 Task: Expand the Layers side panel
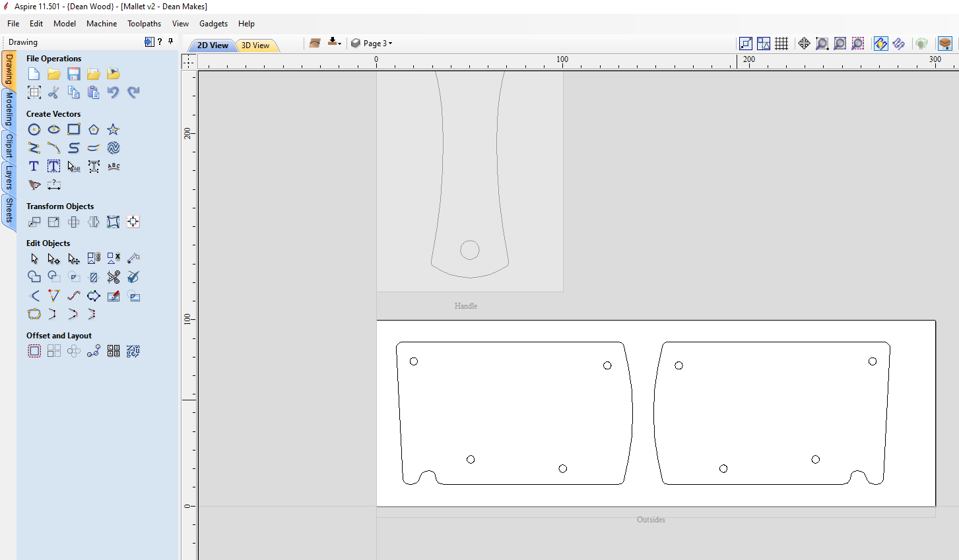pyautogui.click(x=9, y=177)
